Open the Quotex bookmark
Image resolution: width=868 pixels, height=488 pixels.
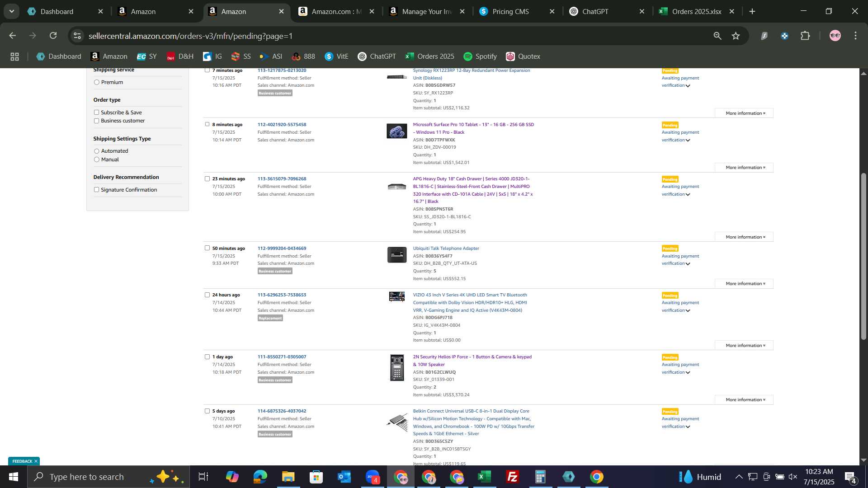(523, 56)
